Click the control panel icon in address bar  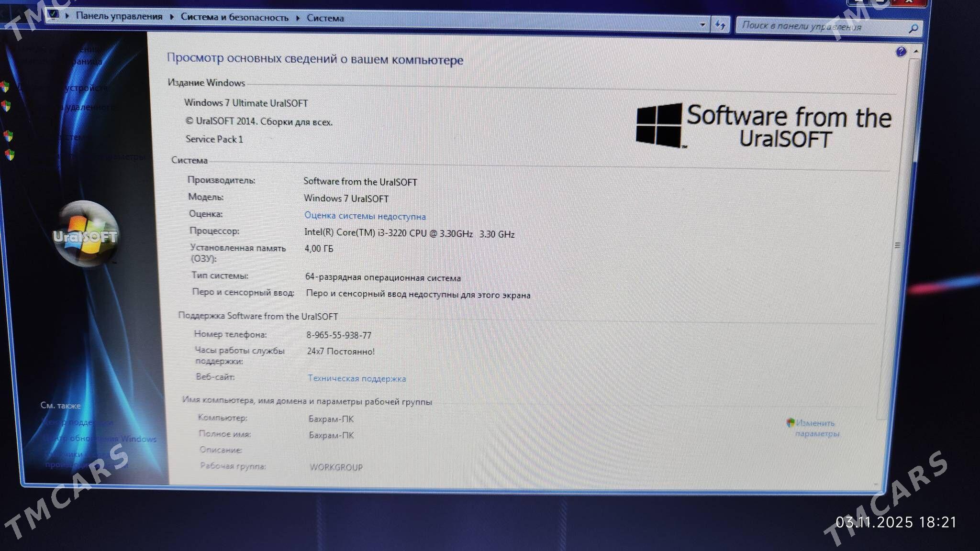[x=54, y=14]
